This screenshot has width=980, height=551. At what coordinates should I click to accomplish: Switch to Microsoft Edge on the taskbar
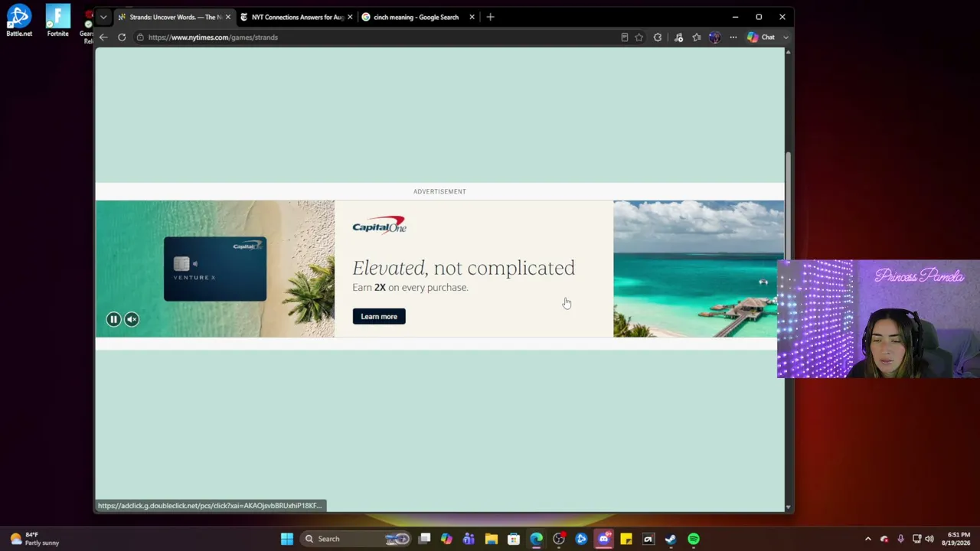click(536, 539)
